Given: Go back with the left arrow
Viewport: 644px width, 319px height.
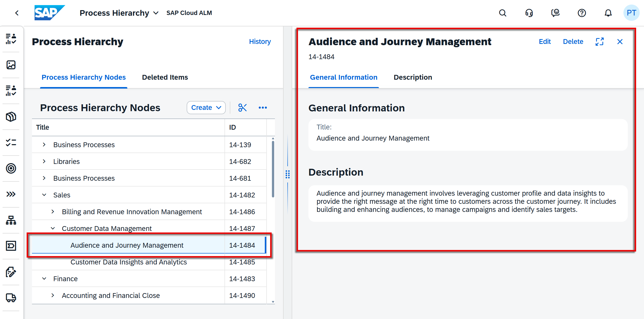Looking at the screenshot, I should (x=17, y=13).
